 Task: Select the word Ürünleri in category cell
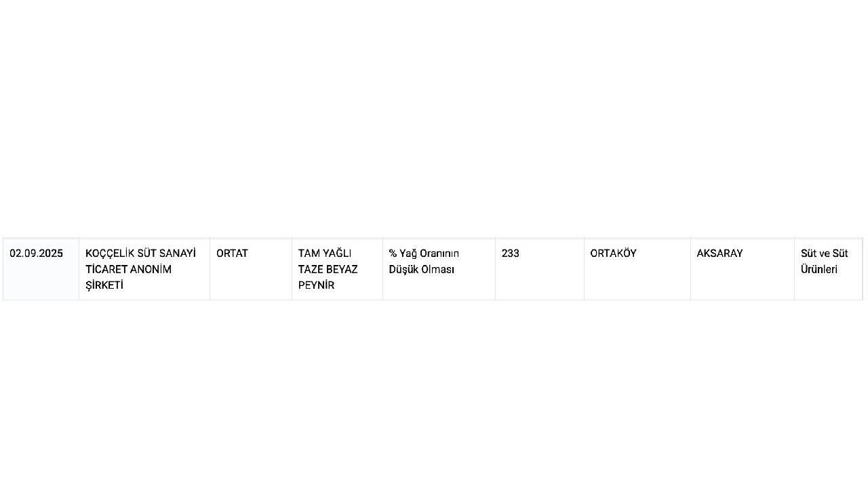(x=818, y=269)
